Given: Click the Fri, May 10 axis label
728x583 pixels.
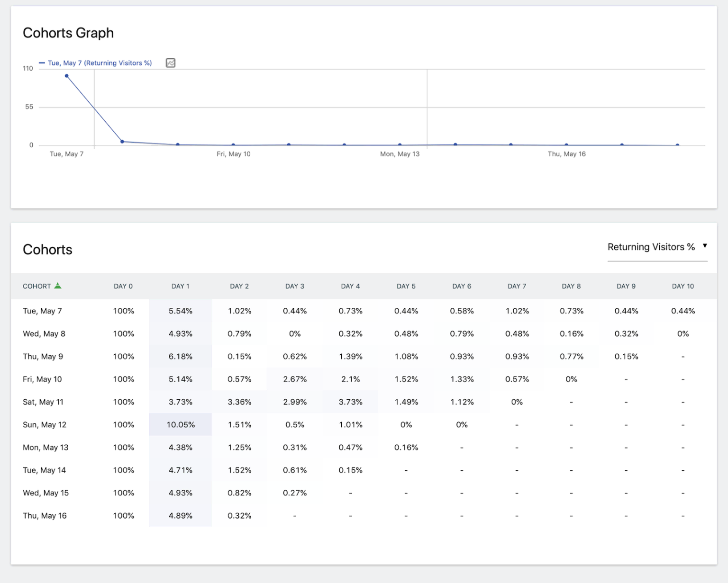Looking at the screenshot, I should coord(234,153).
